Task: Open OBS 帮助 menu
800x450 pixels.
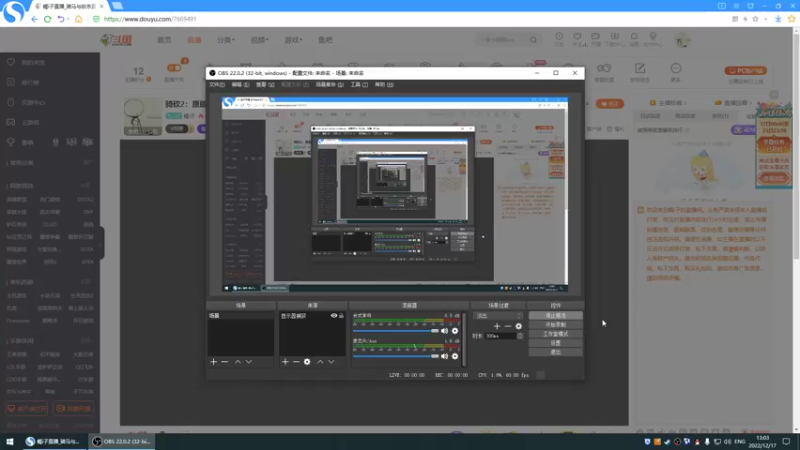Action: point(384,85)
